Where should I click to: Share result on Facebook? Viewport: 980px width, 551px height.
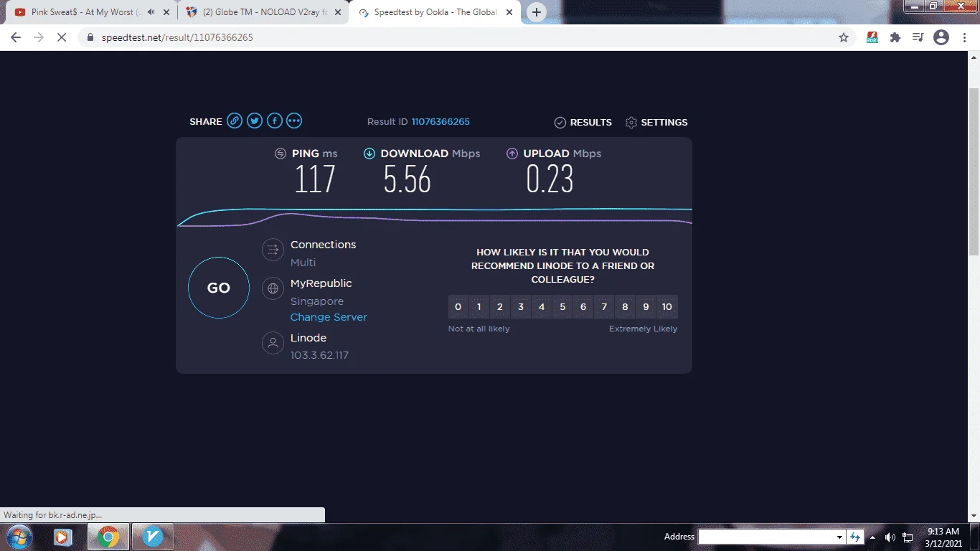click(275, 121)
